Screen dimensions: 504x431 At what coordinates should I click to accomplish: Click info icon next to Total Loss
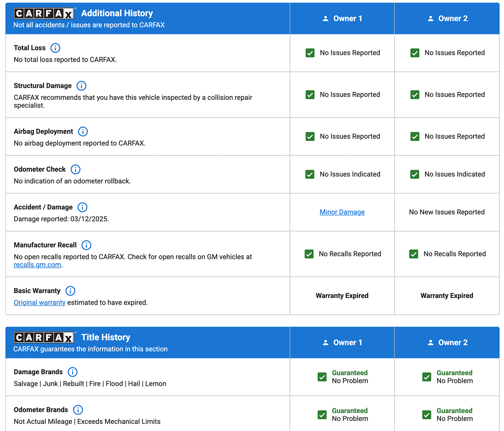55,48
